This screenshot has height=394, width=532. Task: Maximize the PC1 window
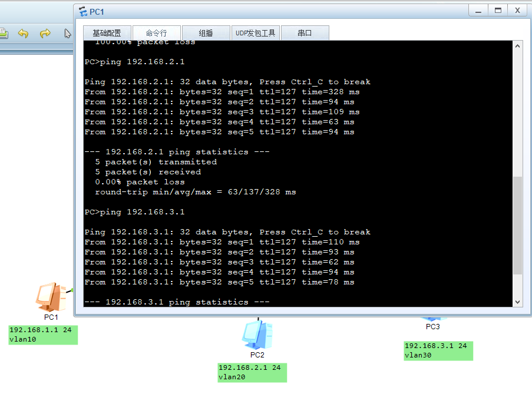point(498,11)
